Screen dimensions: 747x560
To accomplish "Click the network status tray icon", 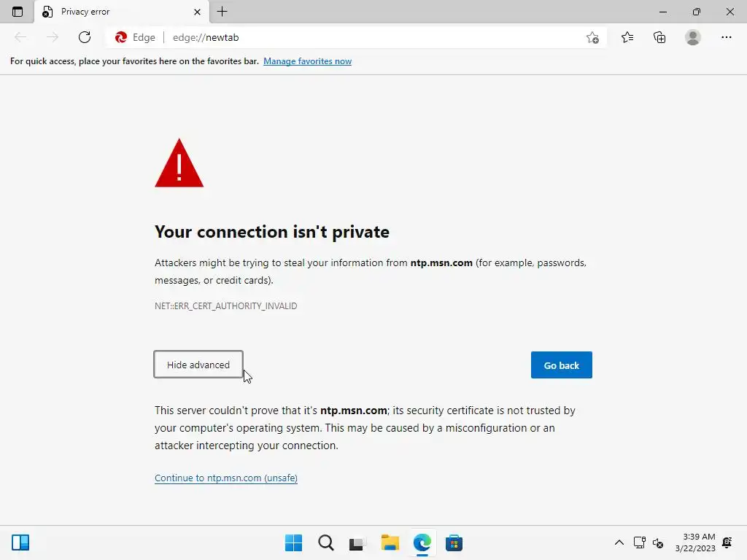I will point(639,542).
